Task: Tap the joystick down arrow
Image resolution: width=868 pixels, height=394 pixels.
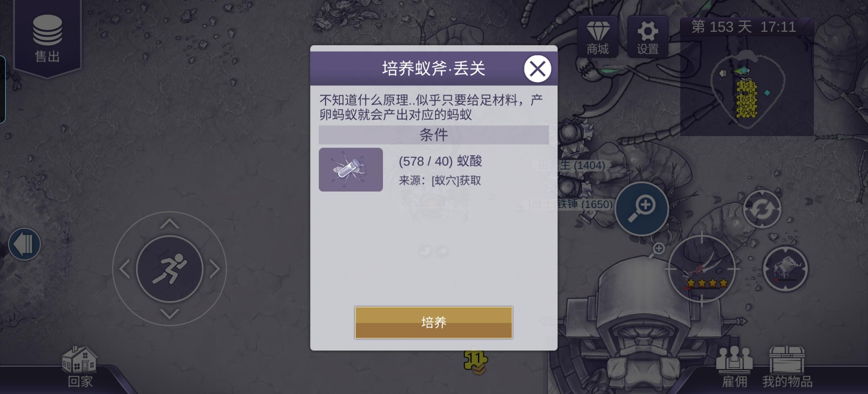Action: point(169,314)
